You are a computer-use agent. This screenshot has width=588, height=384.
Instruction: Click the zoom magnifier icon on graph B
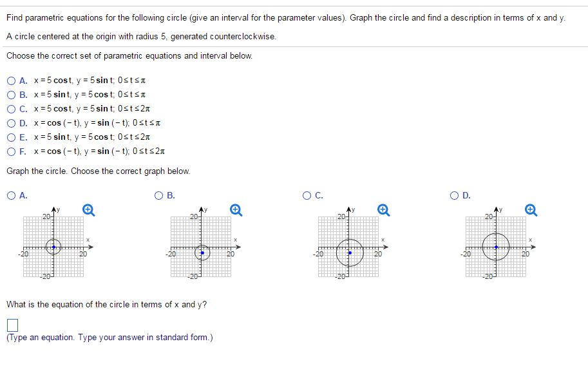[234, 209]
